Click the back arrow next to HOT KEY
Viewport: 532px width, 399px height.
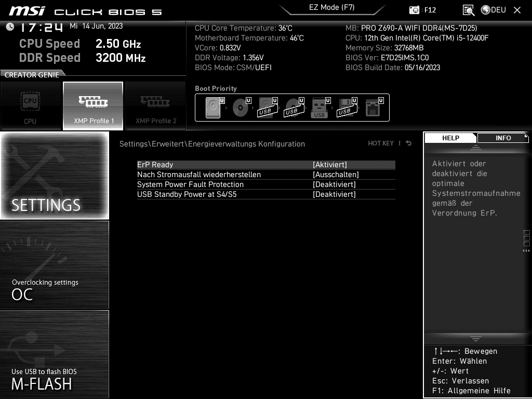tap(409, 143)
